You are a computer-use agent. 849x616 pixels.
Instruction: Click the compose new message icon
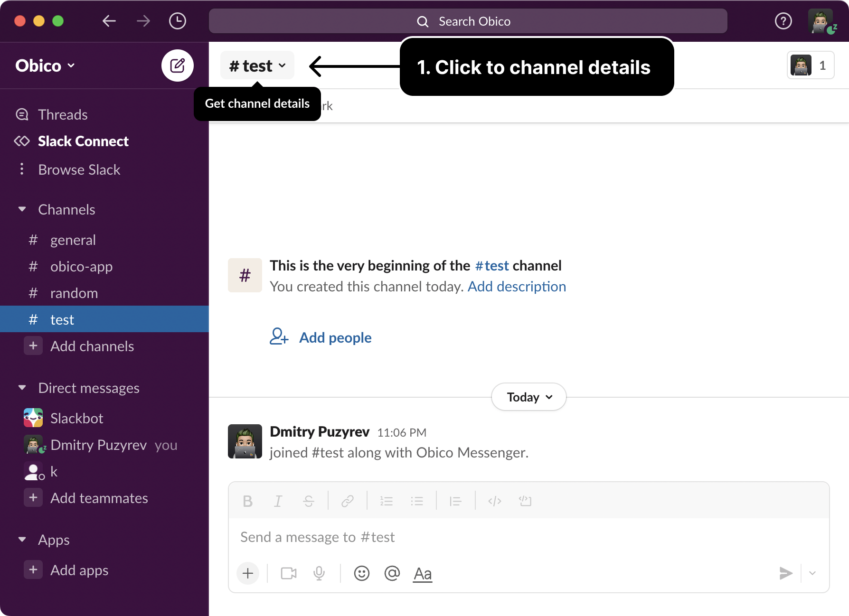click(x=177, y=65)
